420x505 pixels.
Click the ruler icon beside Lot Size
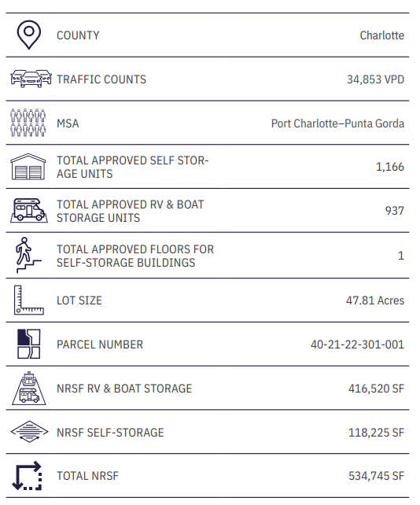tap(28, 300)
